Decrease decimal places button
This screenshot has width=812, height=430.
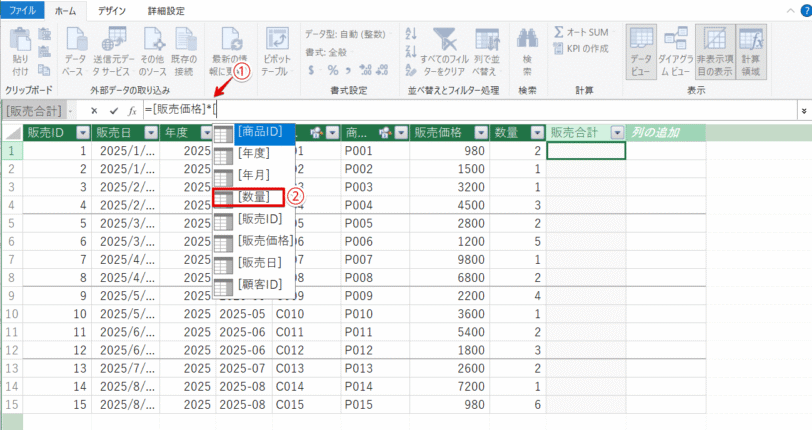pyautogui.click(x=382, y=69)
